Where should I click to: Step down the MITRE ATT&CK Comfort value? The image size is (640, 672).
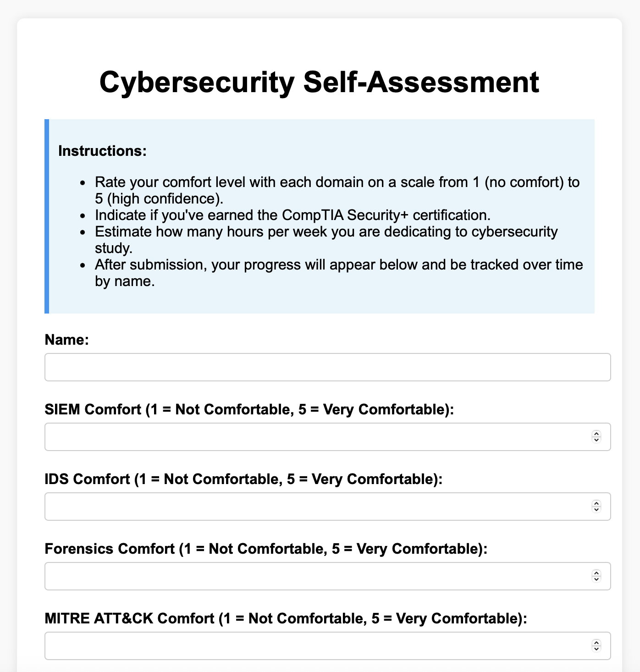[596, 649]
